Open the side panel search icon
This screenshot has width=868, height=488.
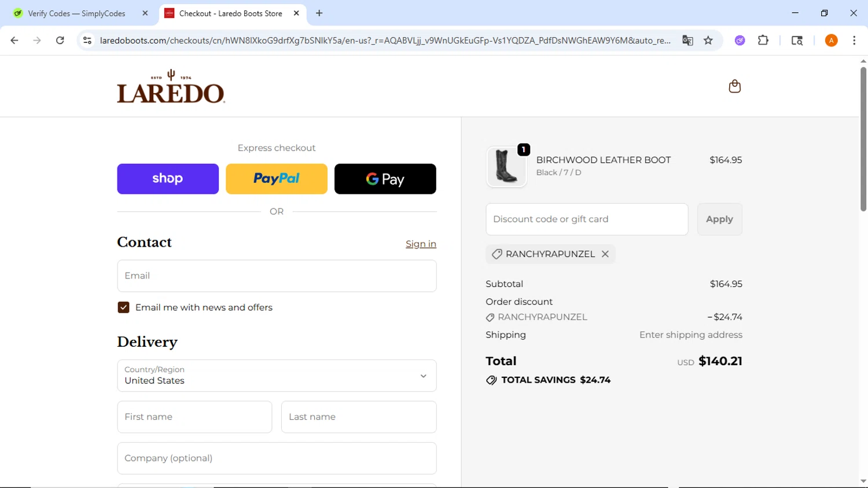[797, 41]
